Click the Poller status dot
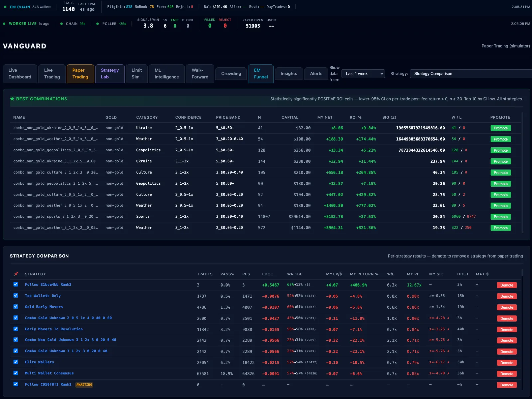 pyautogui.click(x=97, y=24)
